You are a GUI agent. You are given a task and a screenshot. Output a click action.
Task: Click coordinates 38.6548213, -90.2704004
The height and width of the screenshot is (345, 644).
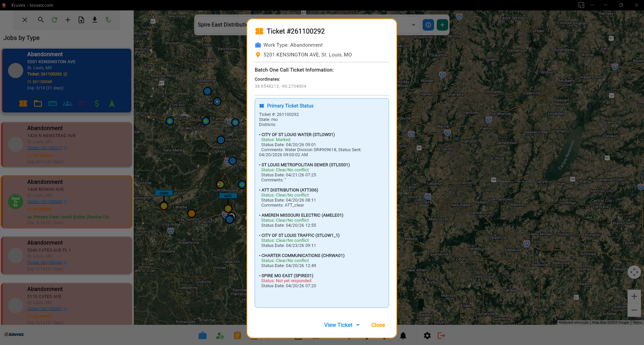[281, 86]
